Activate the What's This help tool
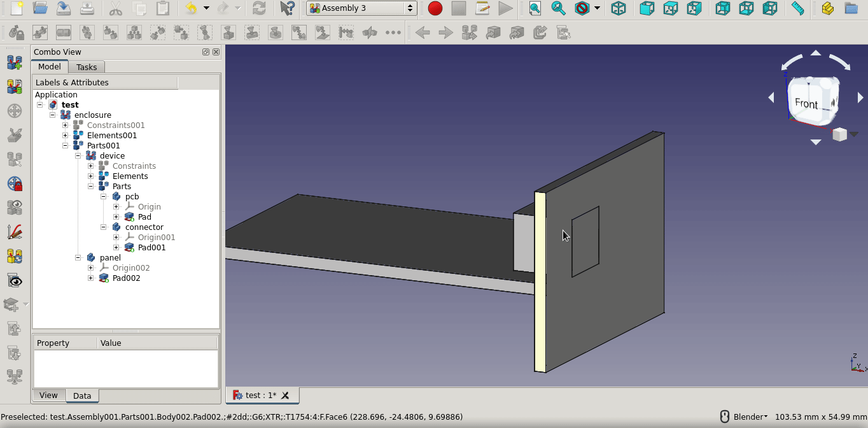868x428 pixels. (287, 8)
